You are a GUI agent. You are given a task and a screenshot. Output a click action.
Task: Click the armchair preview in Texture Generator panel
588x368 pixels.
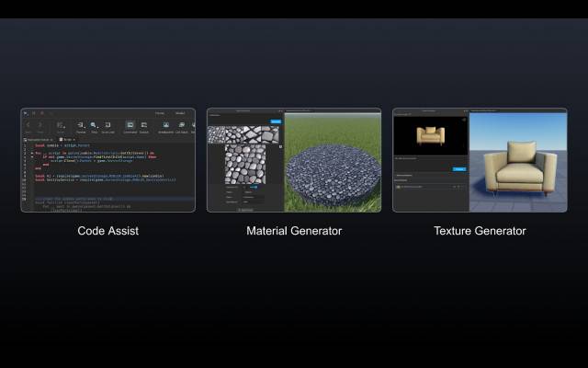tap(430, 135)
